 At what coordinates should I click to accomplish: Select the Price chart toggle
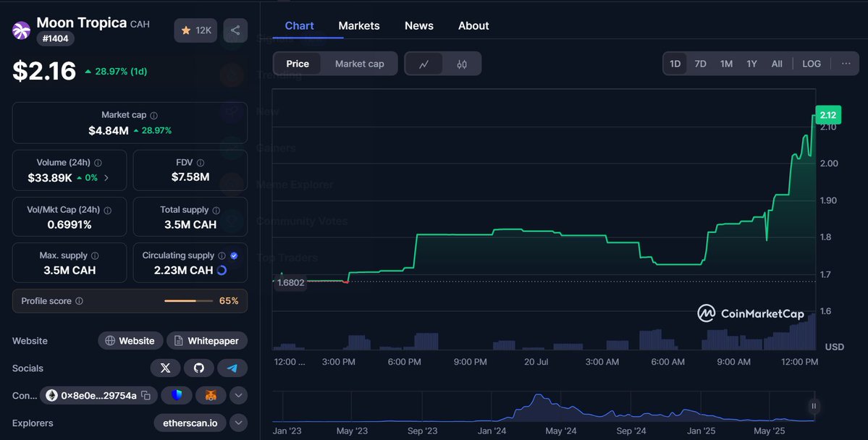pos(298,64)
